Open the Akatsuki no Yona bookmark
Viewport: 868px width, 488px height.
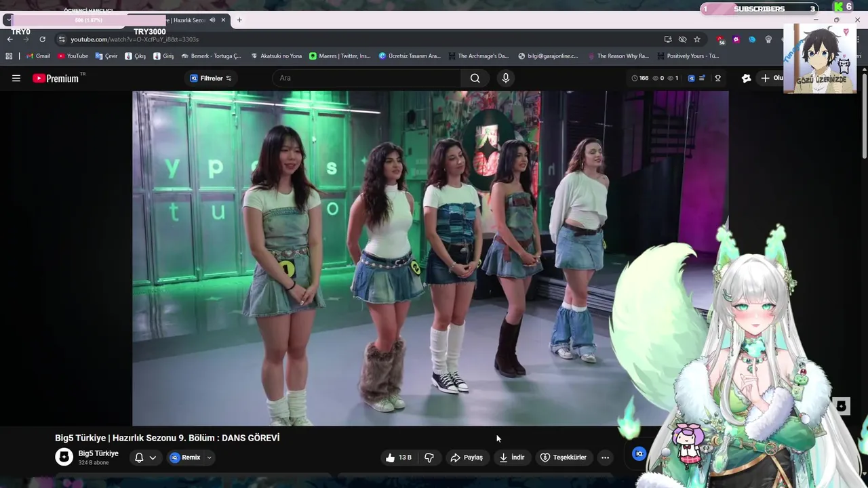click(x=277, y=56)
